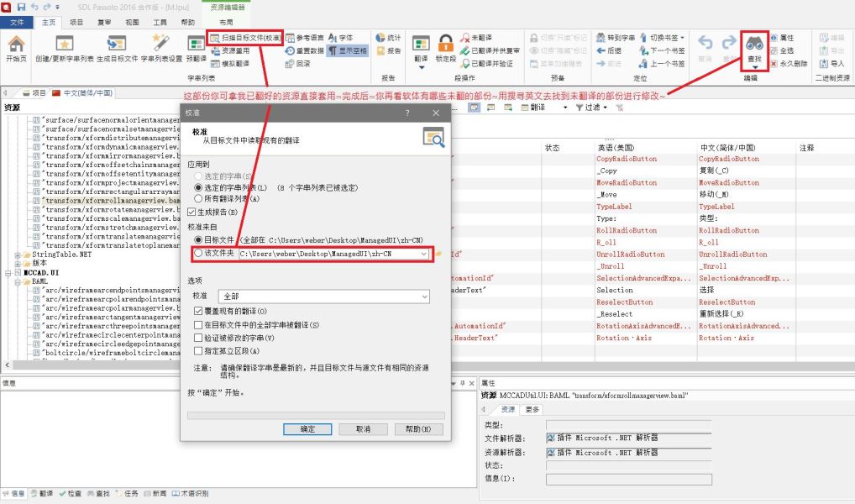Mark segment as 已翻译并供复审

coord(490,50)
